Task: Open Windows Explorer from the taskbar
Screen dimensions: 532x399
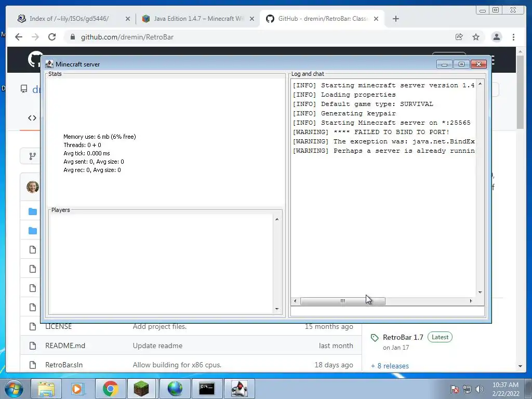Action: click(x=46, y=389)
